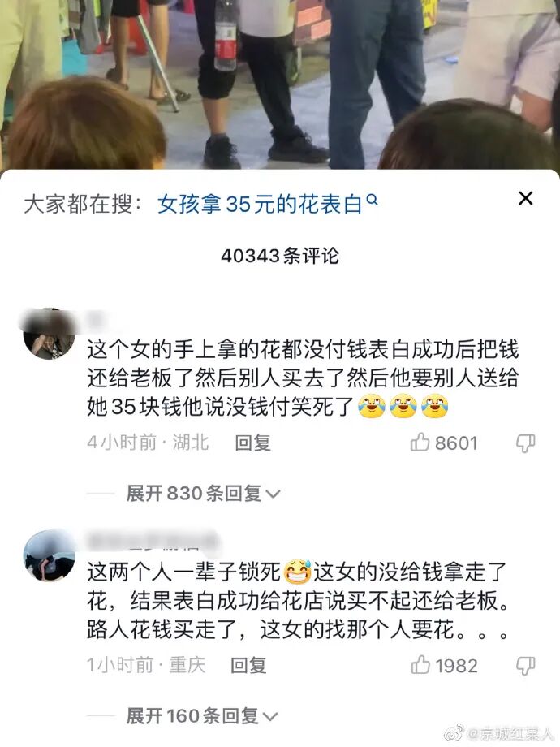560x747 pixels.
Task: Select the second comment text 这两个人一辈子锁死
Action: coord(299,601)
